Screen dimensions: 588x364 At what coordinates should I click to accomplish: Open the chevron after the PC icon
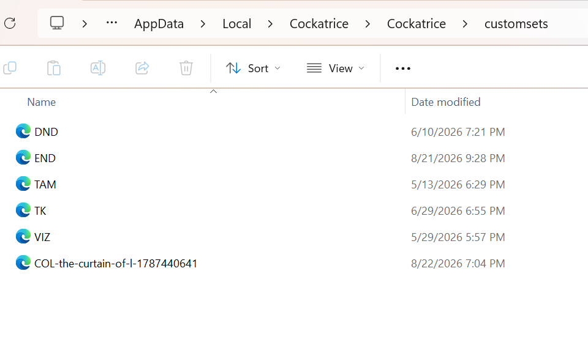[x=85, y=24]
